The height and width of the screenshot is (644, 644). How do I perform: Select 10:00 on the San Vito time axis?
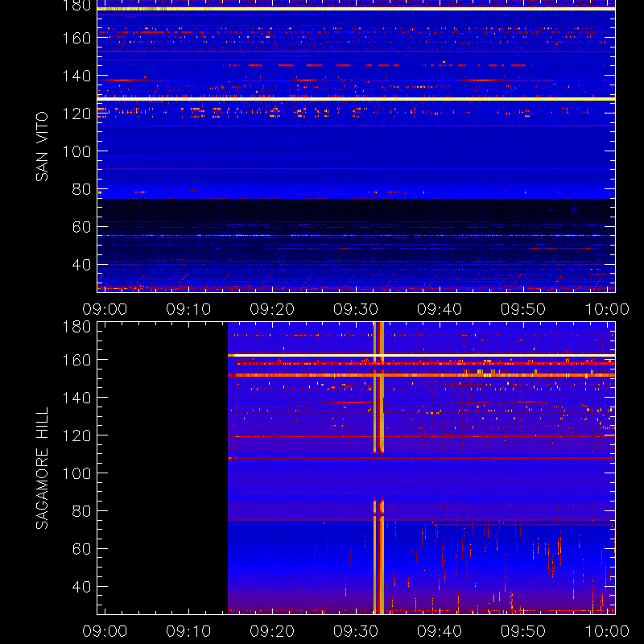[x=607, y=309]
